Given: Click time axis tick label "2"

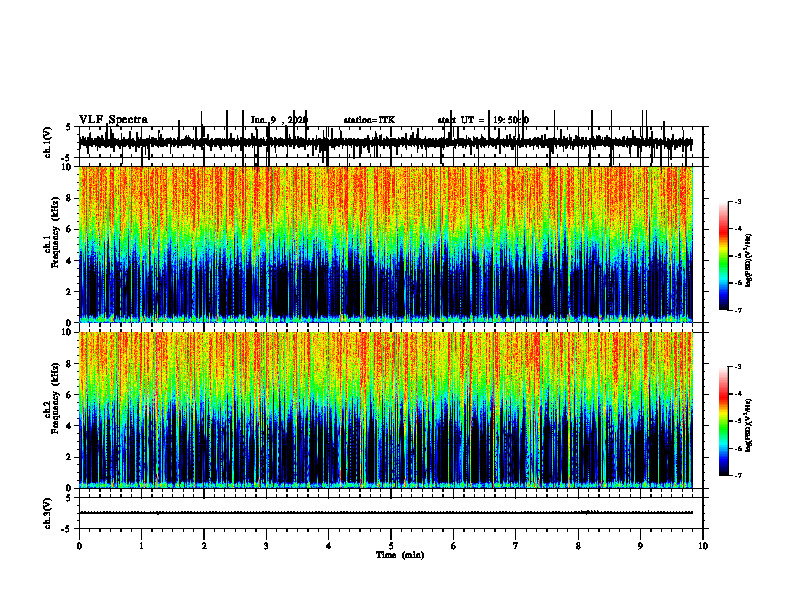Looking at the screenshot, I should coord(204,546).
